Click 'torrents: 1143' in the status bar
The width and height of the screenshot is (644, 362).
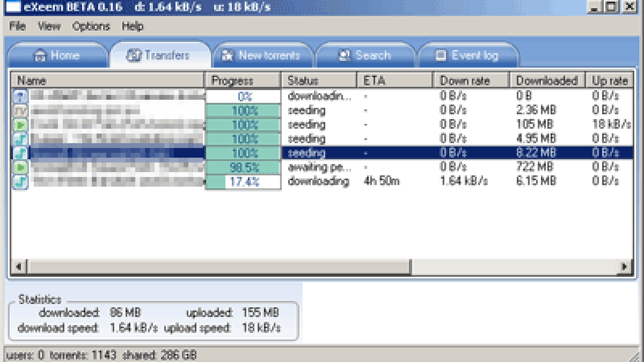tap(83, 355)
